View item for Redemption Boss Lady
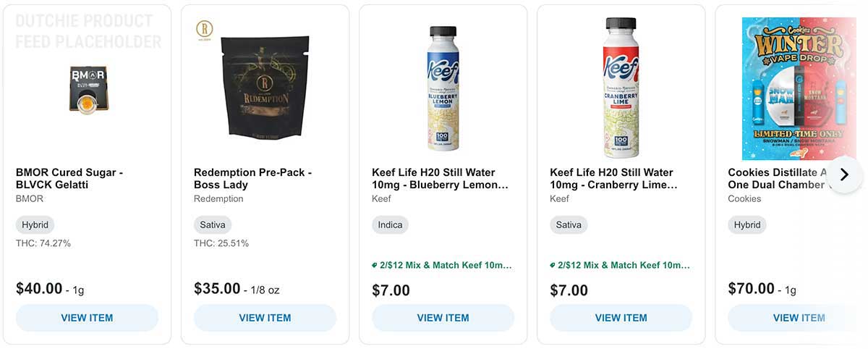This screenshot has width=868, height=349. 265,318
